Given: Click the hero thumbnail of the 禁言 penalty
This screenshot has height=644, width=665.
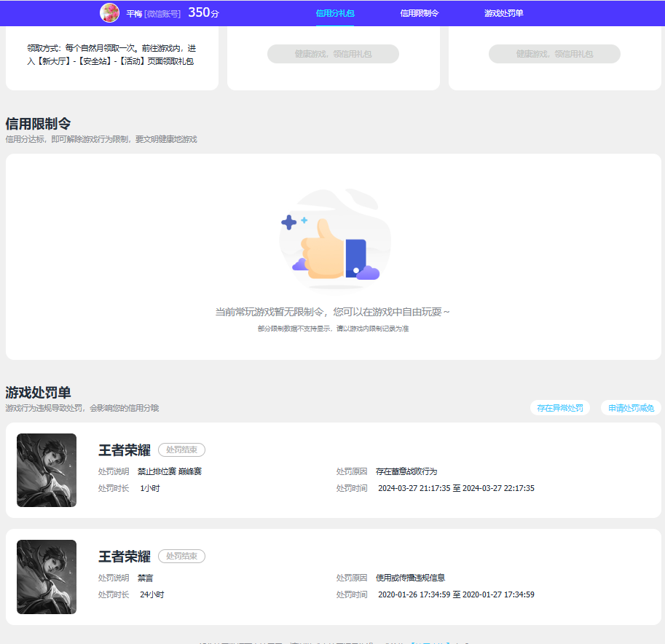Looking at the screenshot, I should 47,576.
